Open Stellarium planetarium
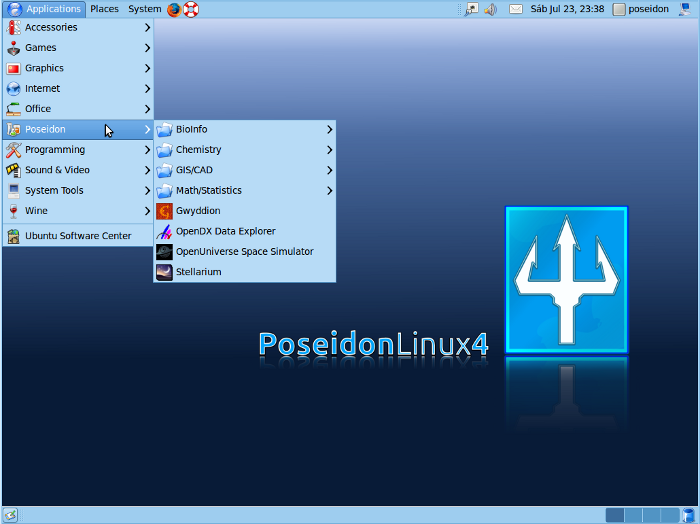The image size is (700, 524). (x=198, y=272)
